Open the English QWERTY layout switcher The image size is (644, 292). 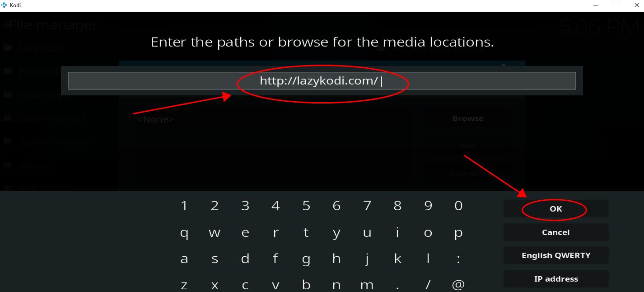556,255
